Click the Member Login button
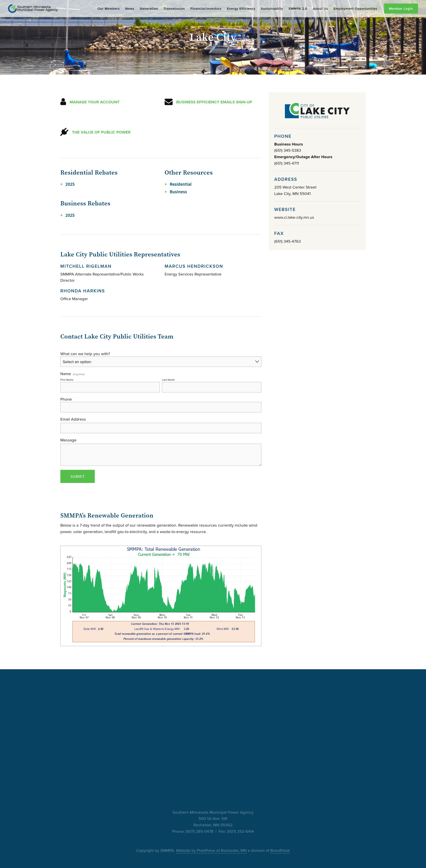426x868 pixels. (x=401, y=9)
